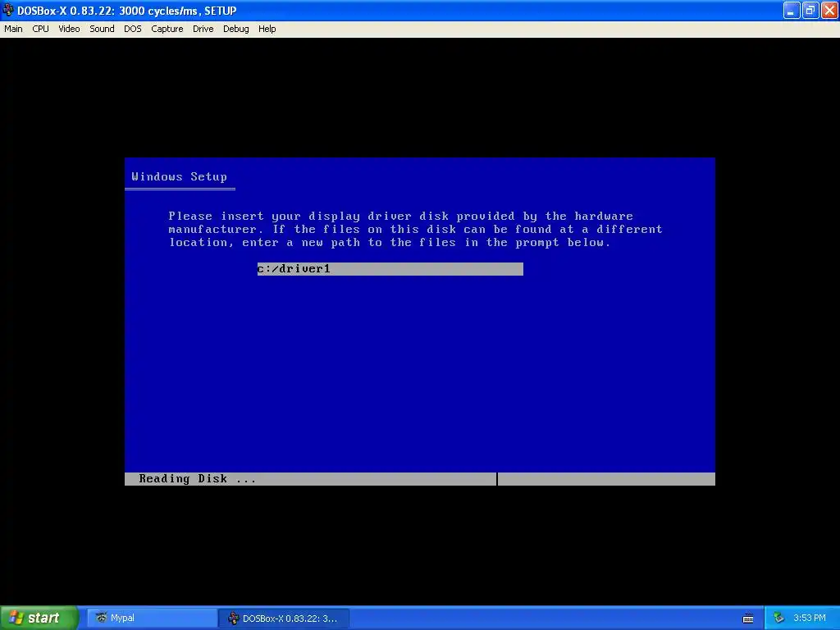Open the Main menu
This screenshot has width=840, height=630.
coord(13,29)
